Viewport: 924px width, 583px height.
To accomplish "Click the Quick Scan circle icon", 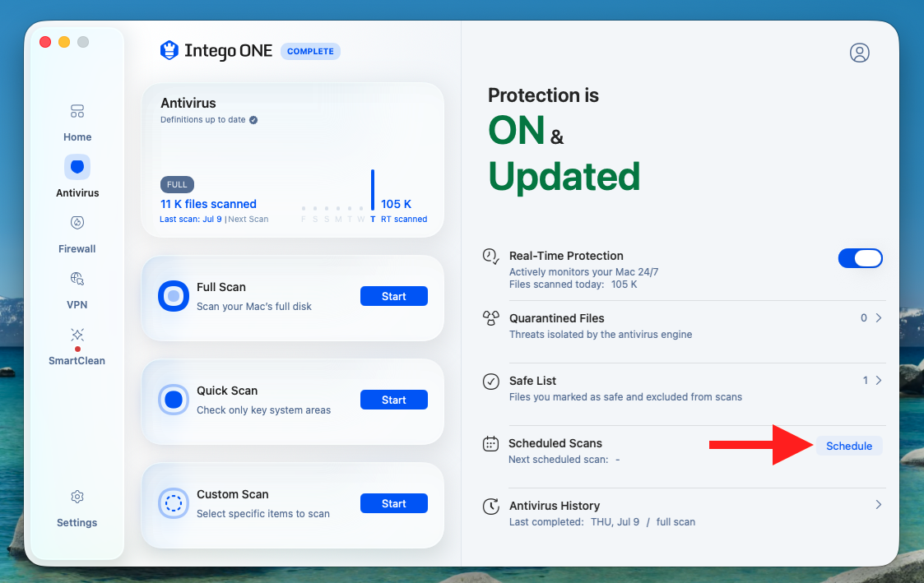I will (174, 400).
